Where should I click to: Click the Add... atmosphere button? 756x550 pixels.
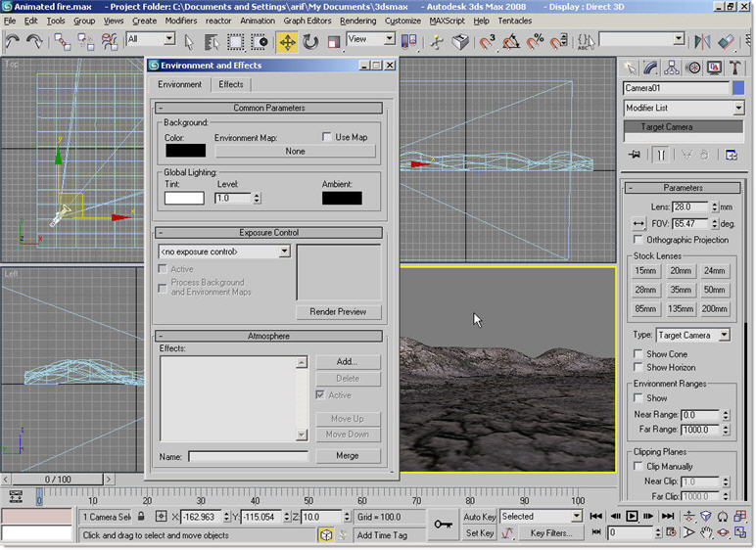pyautogui.click(x=347, y=362)
